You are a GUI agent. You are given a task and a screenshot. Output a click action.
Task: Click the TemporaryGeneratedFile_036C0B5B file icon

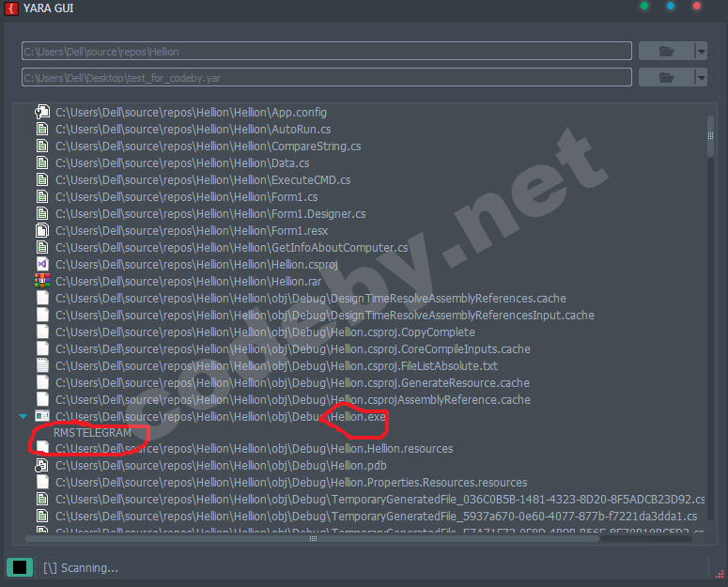coord(42,500)
